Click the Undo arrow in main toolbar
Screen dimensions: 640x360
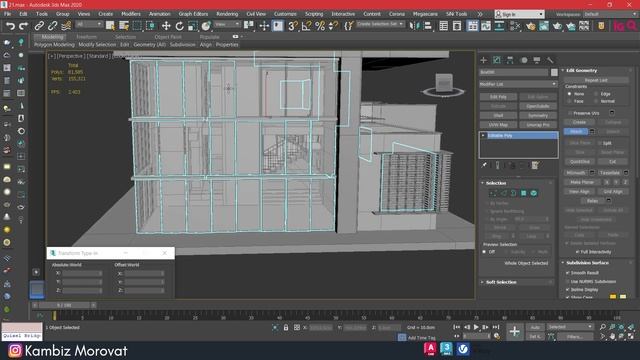click(10, 26)
